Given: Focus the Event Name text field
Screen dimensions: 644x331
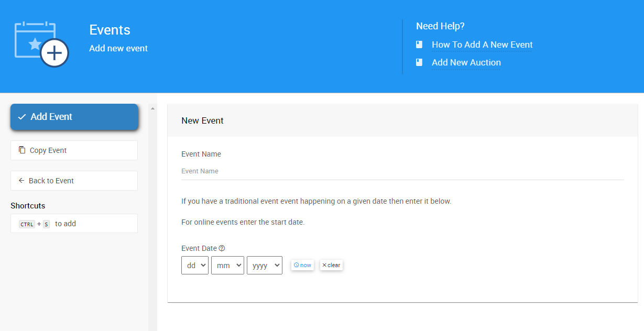Looking at the screenshot, I should coord(402,171).
